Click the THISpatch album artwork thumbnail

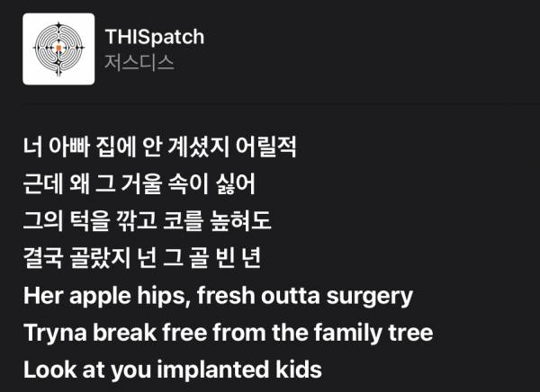pyautogui.click(x=58, y=49)
